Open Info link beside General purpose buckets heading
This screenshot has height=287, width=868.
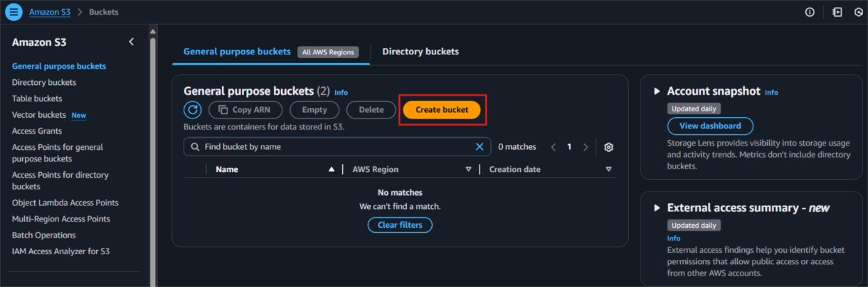point(341,92)
